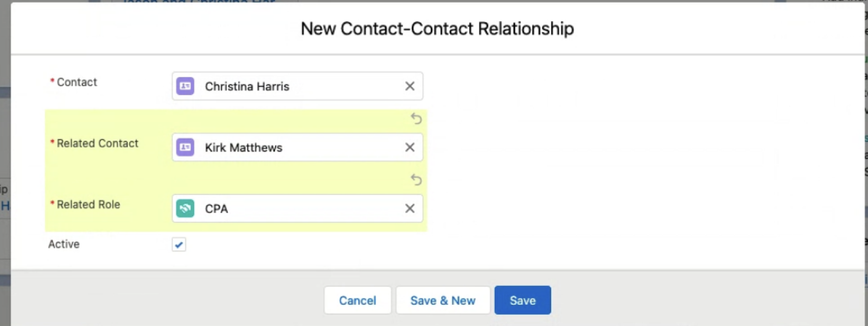Click the Active field label
Screen dimensions: 868x326
[x=64, y=244]
